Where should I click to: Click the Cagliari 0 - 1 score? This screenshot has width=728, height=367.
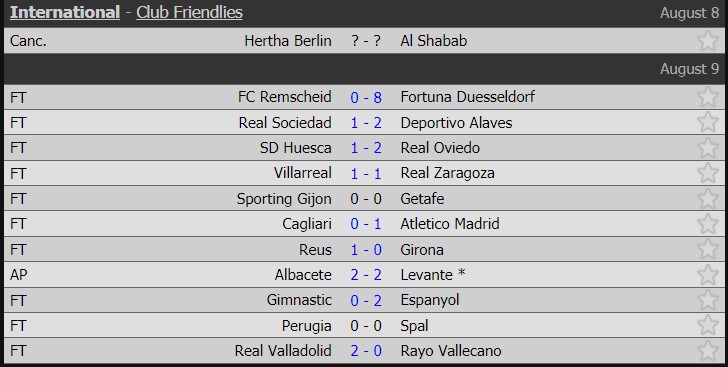click(366, 224)
